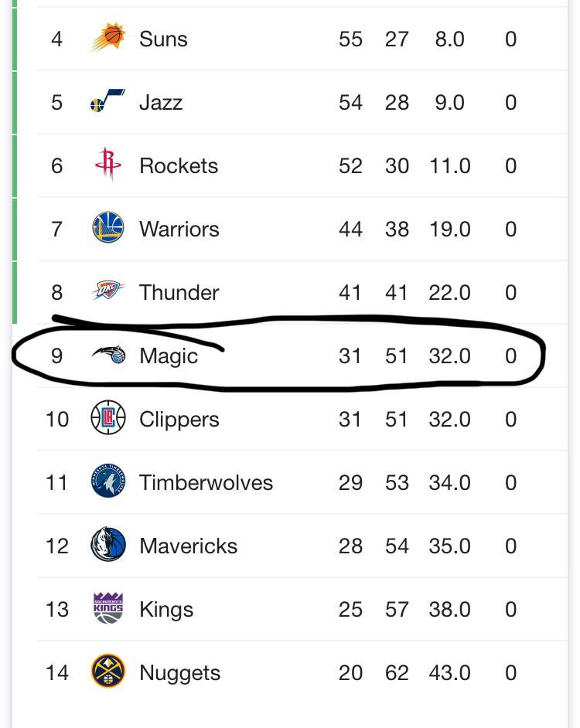The image size is (580, 728).
Task: Tap the Magic team logo
Action: click(x=108, y=354)
